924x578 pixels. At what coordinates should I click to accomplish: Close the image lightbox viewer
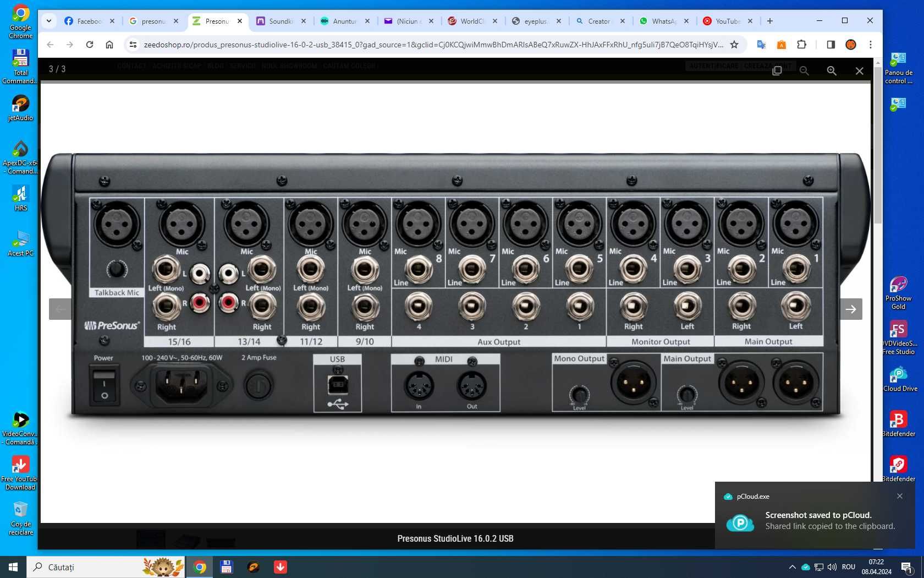click(x=860, y=70)
